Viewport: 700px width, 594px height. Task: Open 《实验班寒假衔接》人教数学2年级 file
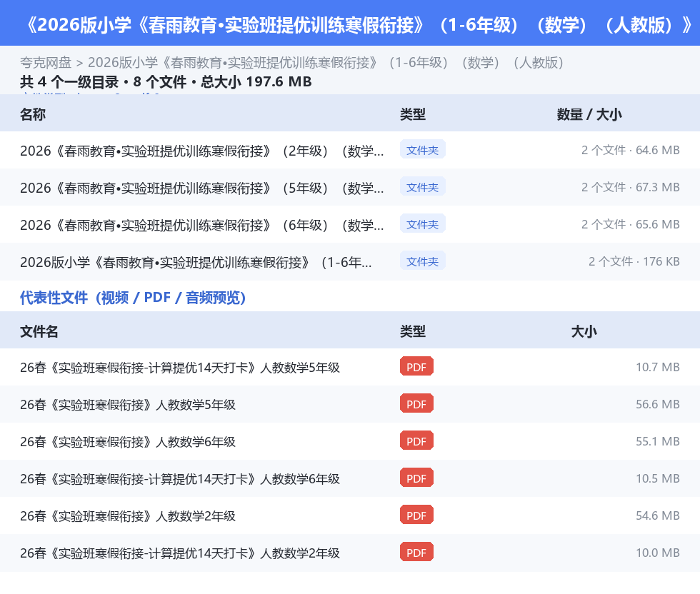tap(128, 515)
